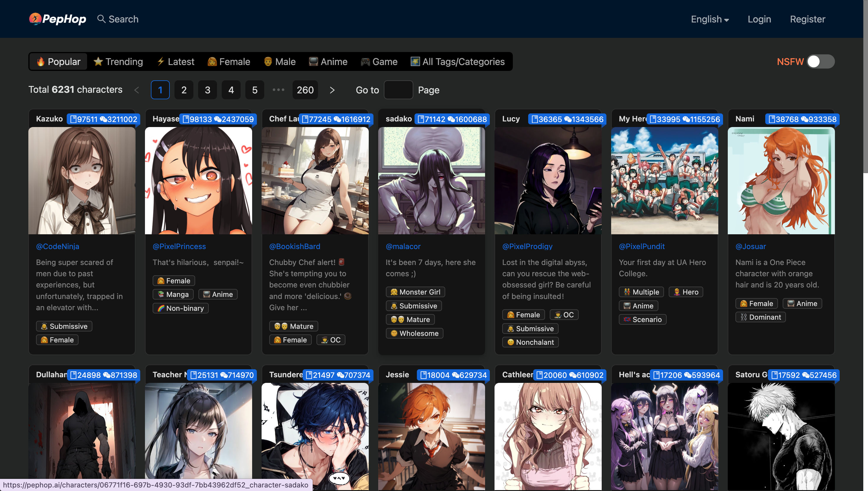Image resolution: width=868 pixels, height=491 pixels.
Task: Click the pagination ellipsis dots
Action: click(279, 90)
